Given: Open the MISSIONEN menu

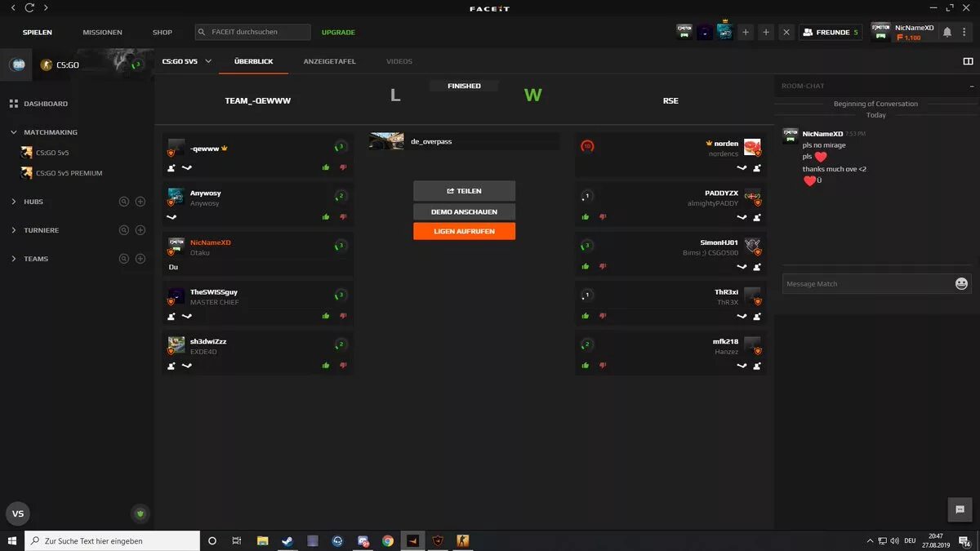Looking at the screenshot, I should pyautogui.click(x=102, y=32).
